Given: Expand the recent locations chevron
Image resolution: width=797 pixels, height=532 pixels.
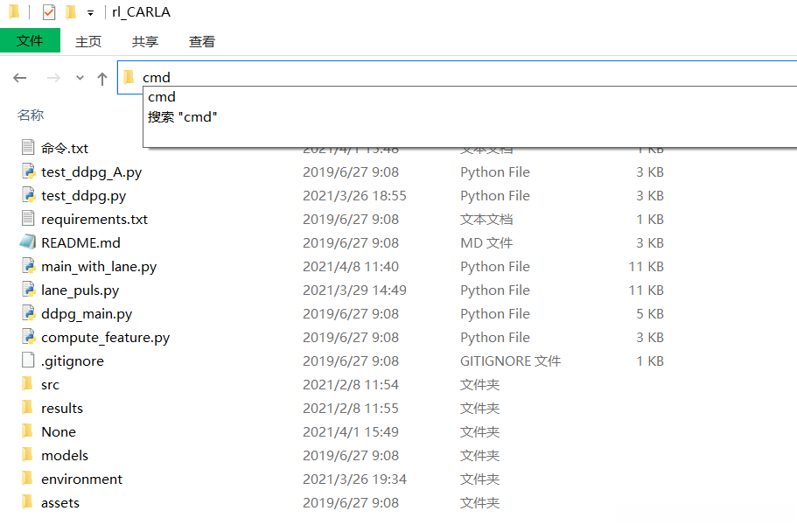Looking at the screenshot, I should click(x=80, y=78).
